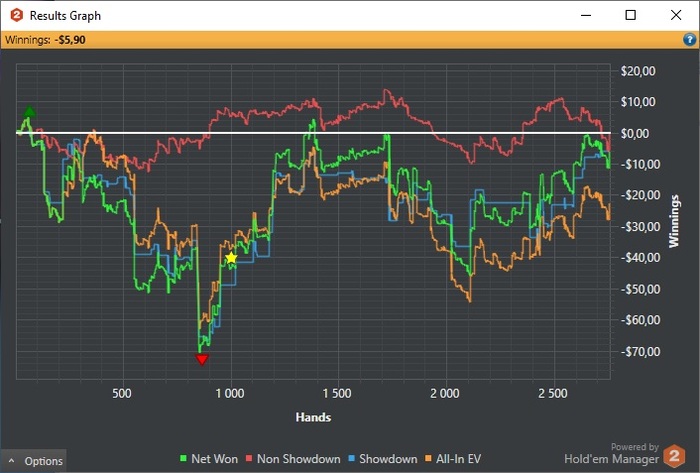Click the green Net Won color swatch
Screen dimensions: 700x473
coord(183,458)
